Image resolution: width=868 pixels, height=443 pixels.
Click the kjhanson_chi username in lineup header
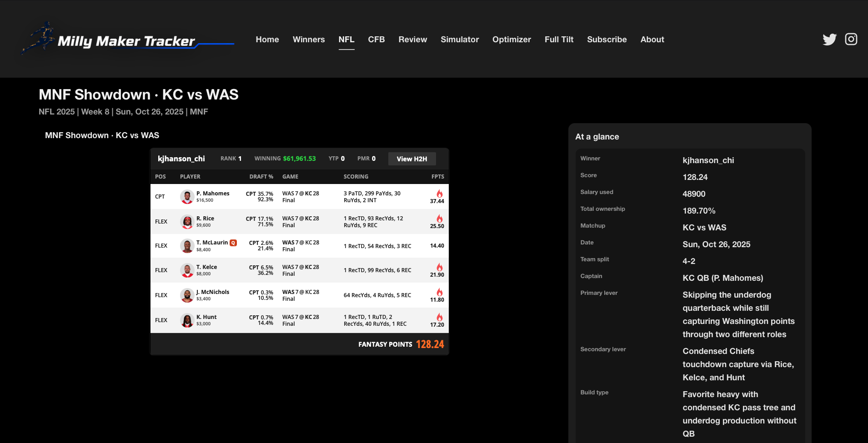181,159
